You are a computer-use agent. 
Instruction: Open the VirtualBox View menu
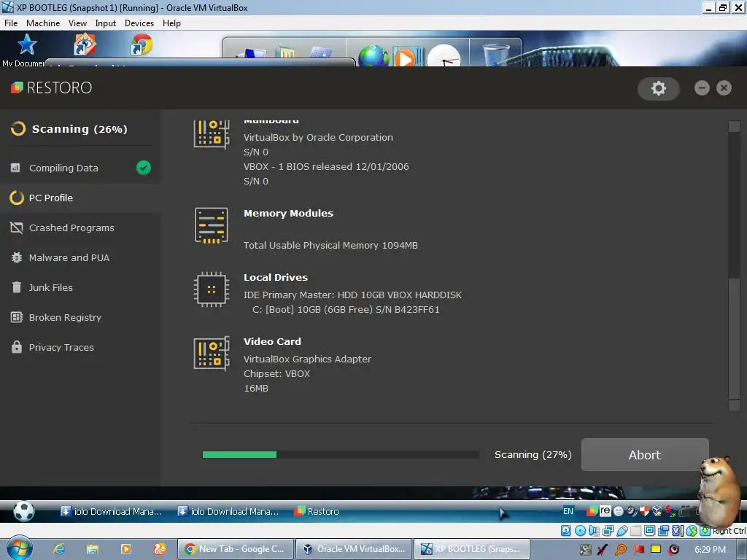point(77,23)
